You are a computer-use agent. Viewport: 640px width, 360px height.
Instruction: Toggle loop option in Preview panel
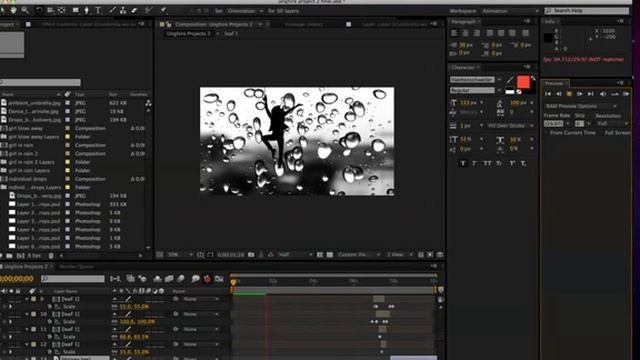tap(614, 94)
